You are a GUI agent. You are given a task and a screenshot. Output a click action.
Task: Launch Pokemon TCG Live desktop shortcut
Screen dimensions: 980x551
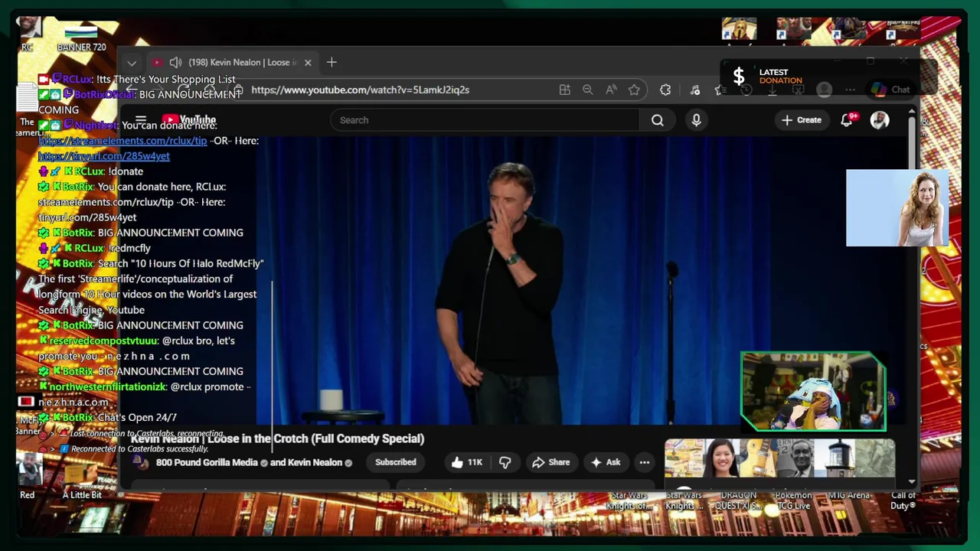[793, 500]
